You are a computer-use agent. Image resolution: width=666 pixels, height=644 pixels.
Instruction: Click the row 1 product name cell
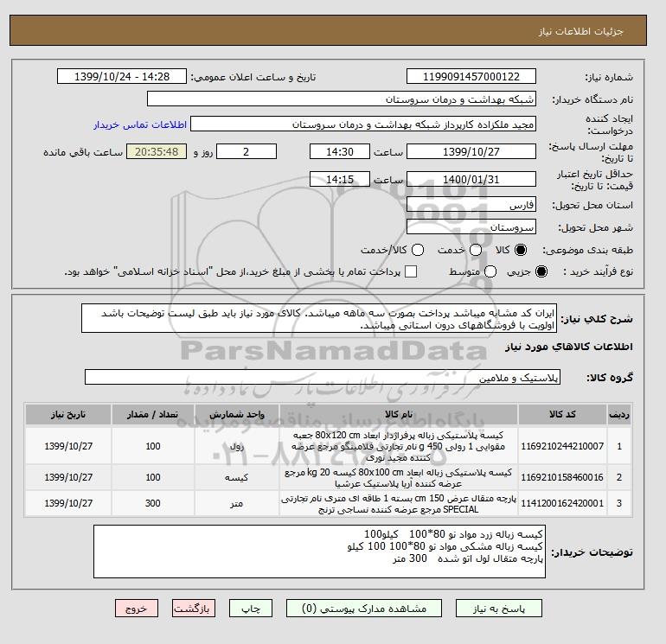point(399,446)
